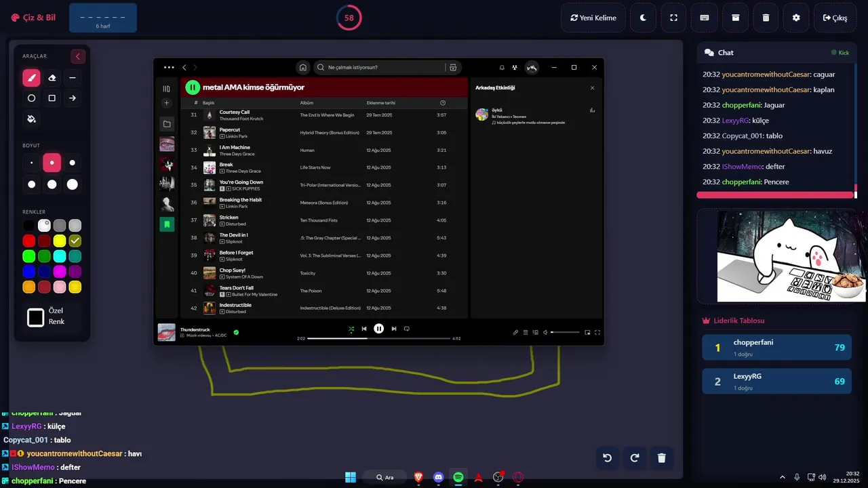Image resolution: width=868 pixels, height=488 pixels.
Task: Play the track Tears Don't Fall
Action: coord(324,291)
